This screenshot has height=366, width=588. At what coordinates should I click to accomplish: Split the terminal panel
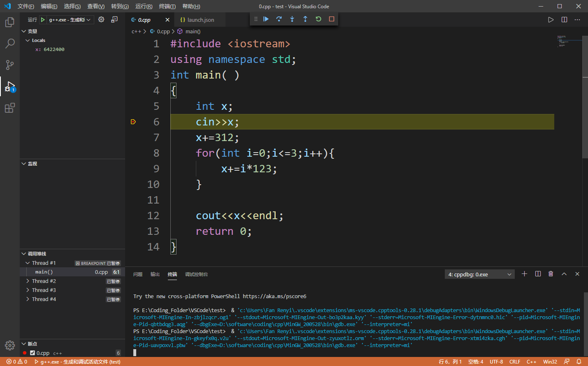[x=538, y=274]
